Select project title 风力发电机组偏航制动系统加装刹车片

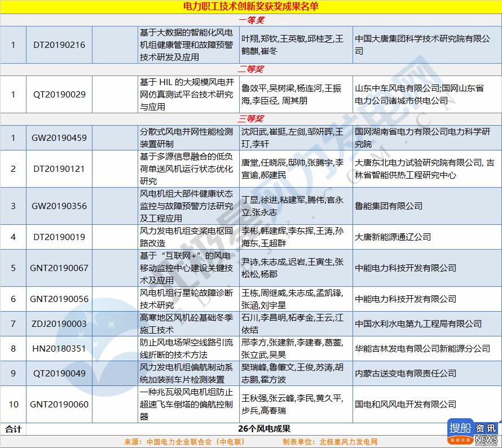tap(186, 373)
